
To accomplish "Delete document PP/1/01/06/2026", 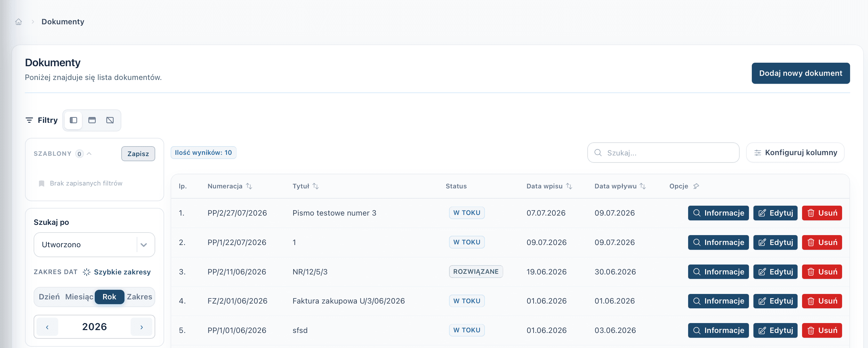I will tap(822, 330).
